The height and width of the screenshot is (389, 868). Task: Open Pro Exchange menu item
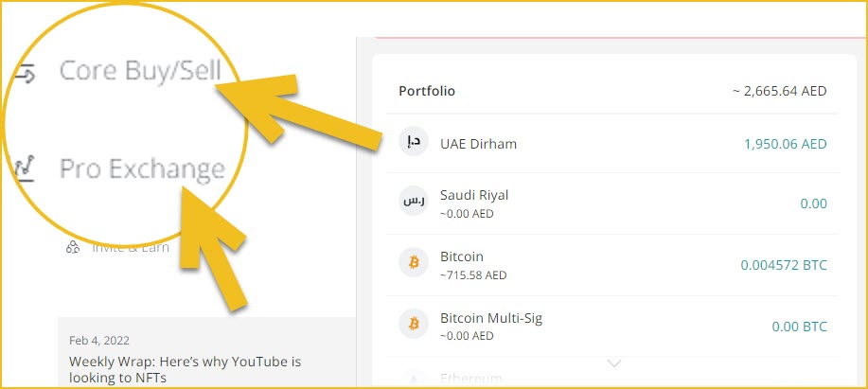[142, 168]
